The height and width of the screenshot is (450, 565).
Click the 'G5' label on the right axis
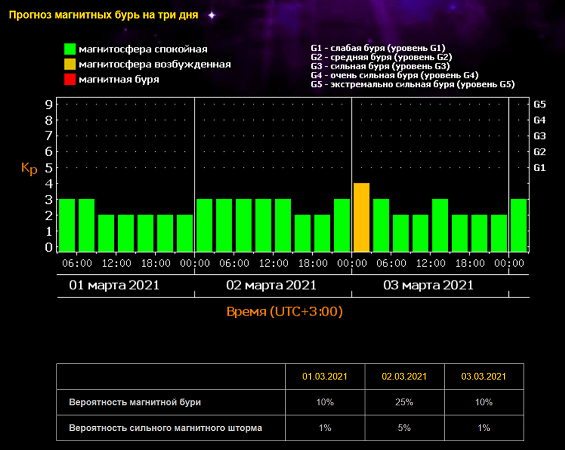[539, 104]
